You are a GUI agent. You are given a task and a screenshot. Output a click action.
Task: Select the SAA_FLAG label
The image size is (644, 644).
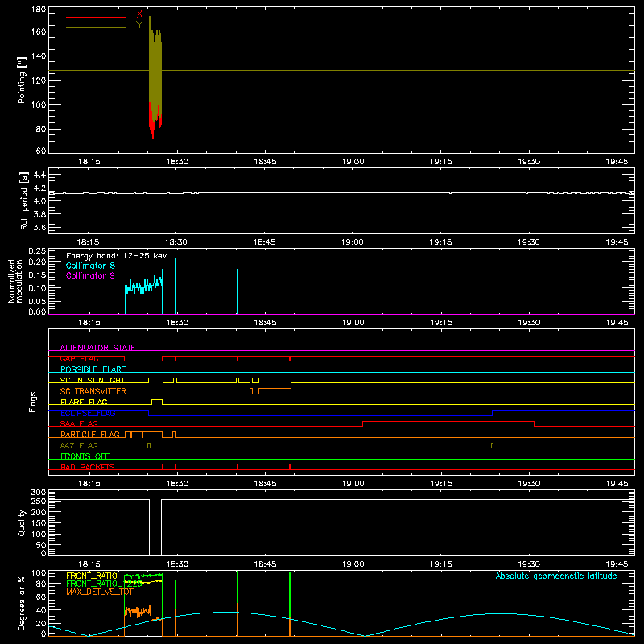79,423
